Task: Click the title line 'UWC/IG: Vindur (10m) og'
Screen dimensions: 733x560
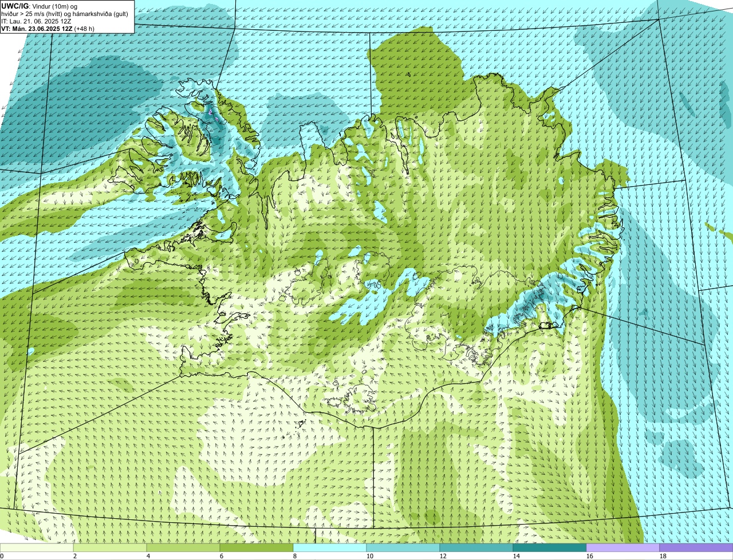Action: click(40, 6)
